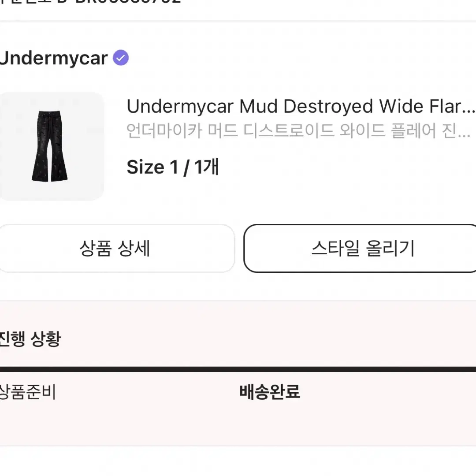This screenshot has height=476, width=476.
Task: Click the gray divider above Undermycar
Action: click(238, 21)
